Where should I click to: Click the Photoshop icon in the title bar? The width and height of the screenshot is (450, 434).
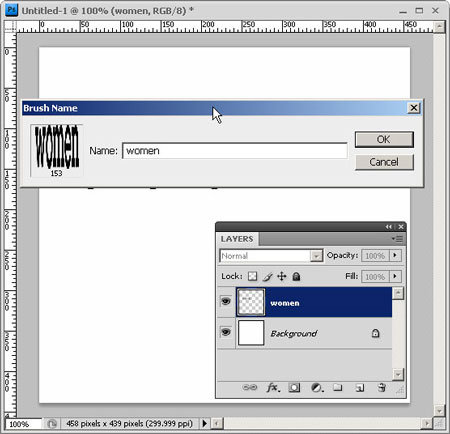12,10
